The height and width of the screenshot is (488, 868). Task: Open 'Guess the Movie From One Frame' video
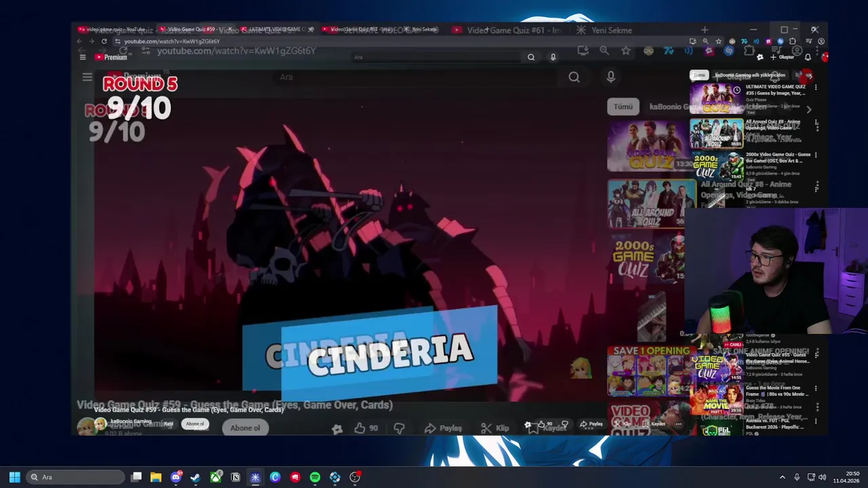pyautogui.click(x=749, y=400)
